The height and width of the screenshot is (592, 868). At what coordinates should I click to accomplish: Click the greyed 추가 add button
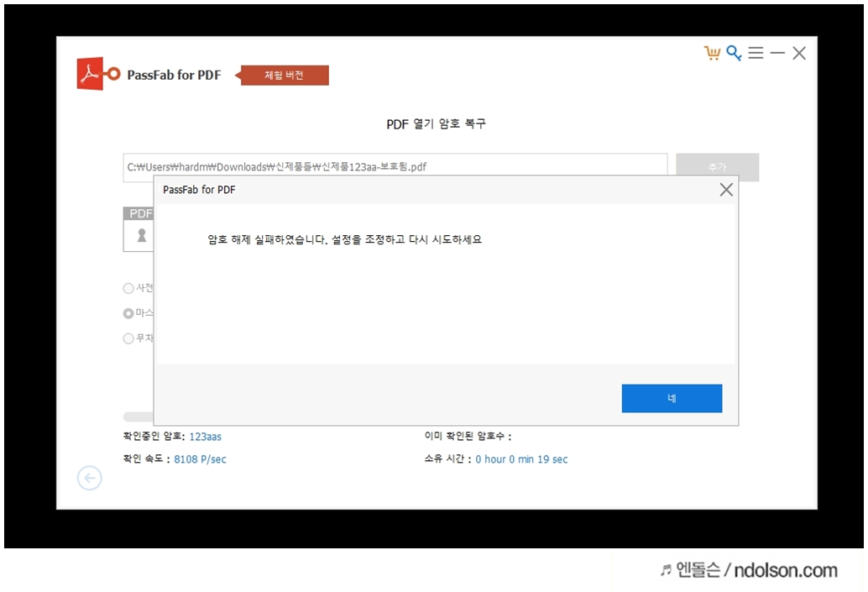717,167
